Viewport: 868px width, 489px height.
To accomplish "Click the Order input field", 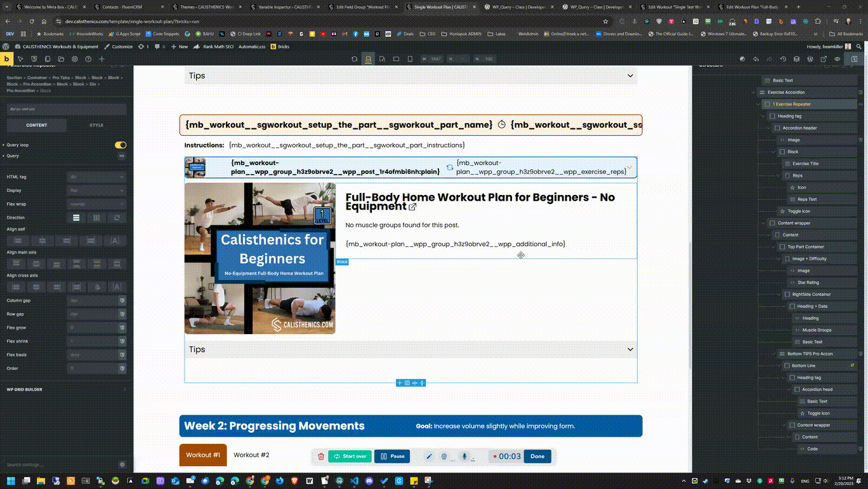I will point(92,368).
